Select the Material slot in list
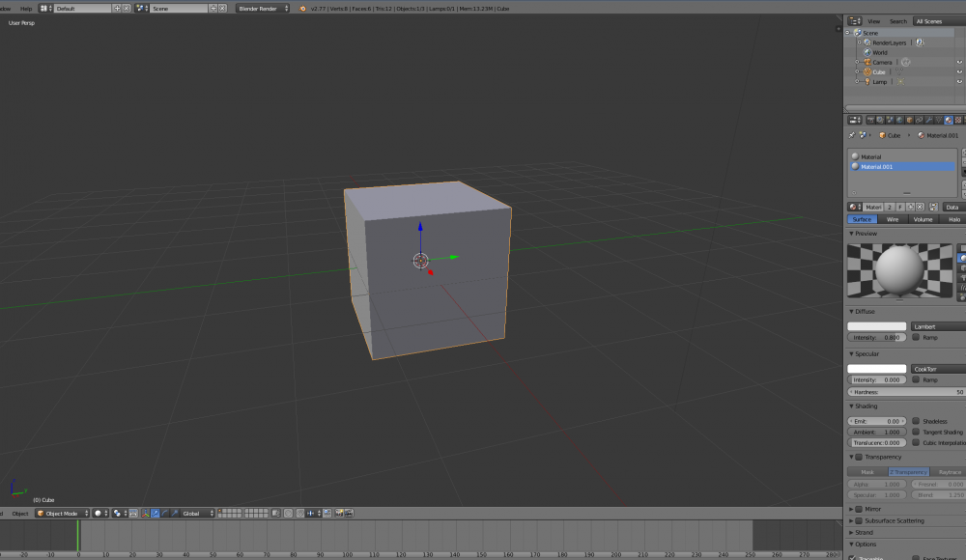 pyautogui.click(x=902, y=156)
